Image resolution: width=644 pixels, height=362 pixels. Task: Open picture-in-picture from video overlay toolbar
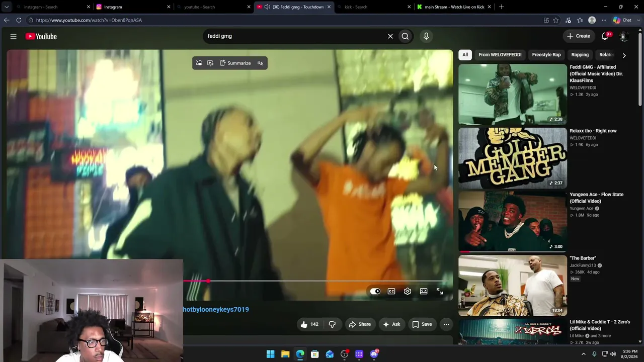[x=199, y=63]
